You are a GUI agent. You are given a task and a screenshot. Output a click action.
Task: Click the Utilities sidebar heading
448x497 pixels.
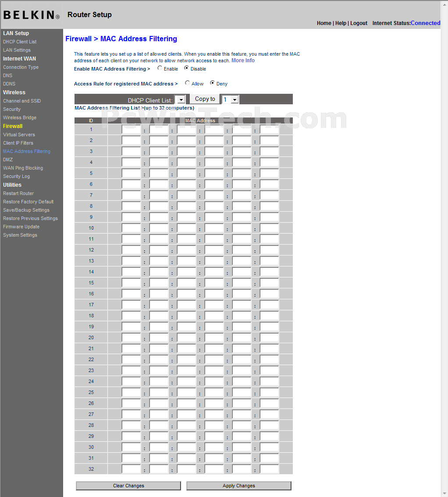(x=12, y=185)
